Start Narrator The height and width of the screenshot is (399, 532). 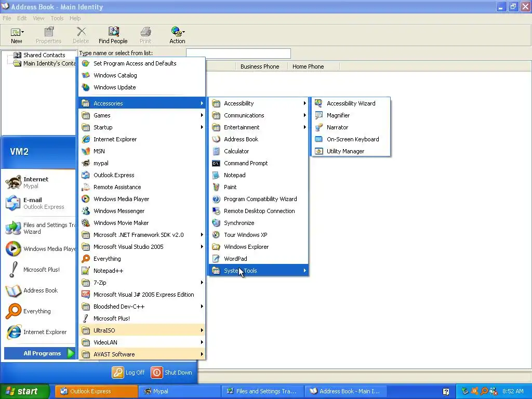(x=350, y=127)
